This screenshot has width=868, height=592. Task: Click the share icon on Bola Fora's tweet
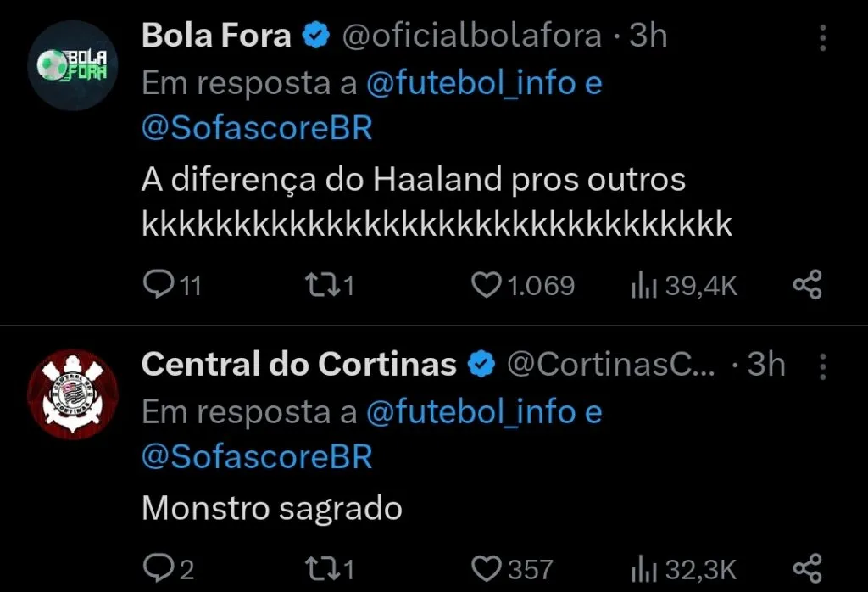tap(807, 285)
